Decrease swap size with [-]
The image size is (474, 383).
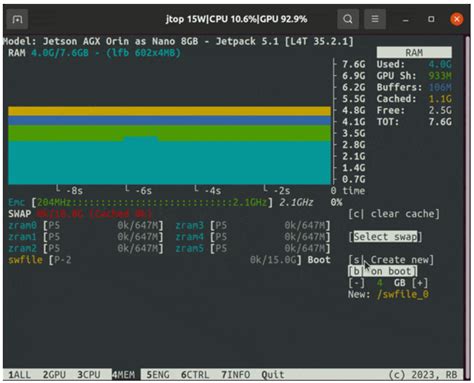pyautogui.click(x=356, y=283)
